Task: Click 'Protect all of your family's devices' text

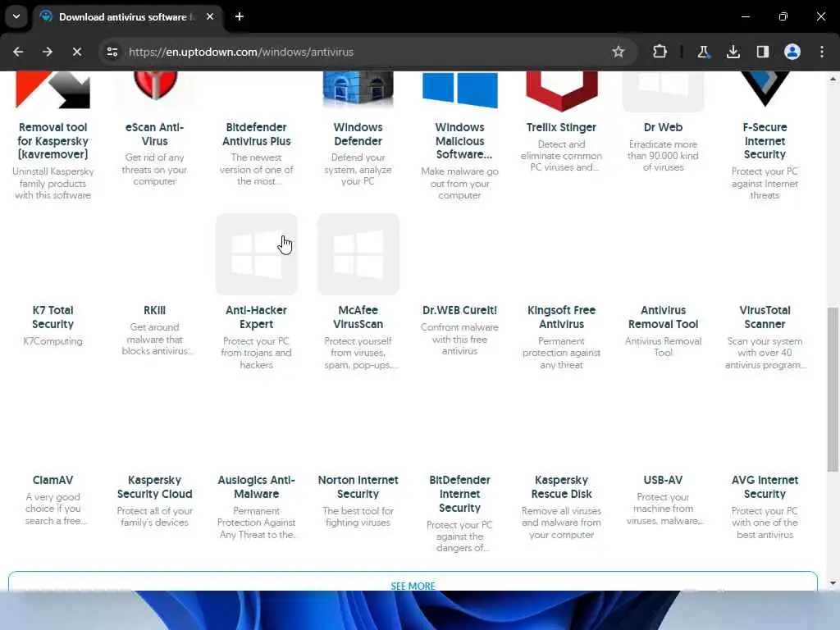Action: (x=155, y=517)
